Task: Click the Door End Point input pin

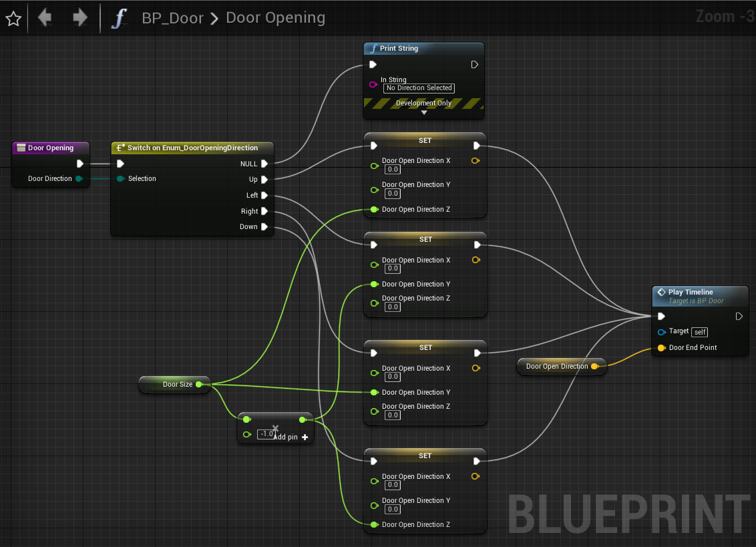Action: 661,348
